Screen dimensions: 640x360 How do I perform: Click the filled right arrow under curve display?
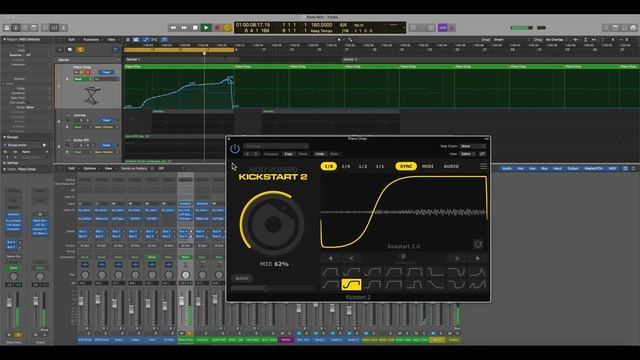click(x=478, y=258)
